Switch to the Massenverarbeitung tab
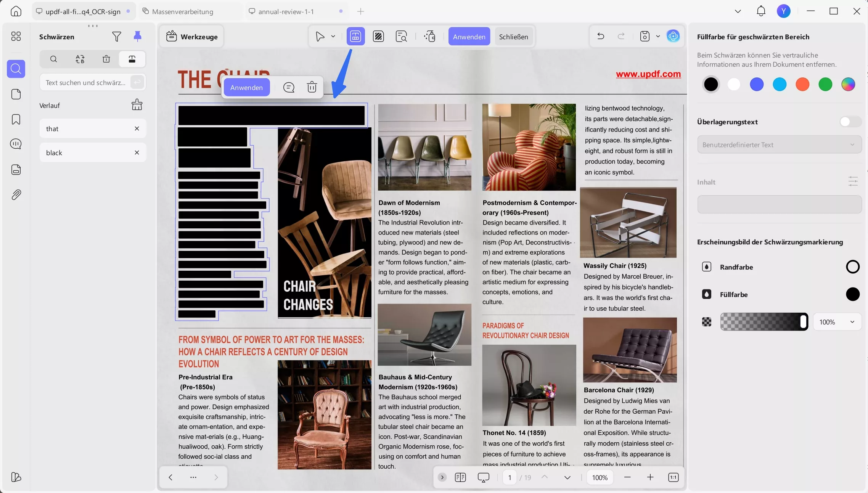The image size is (868, 493). (x=182, y=11)
